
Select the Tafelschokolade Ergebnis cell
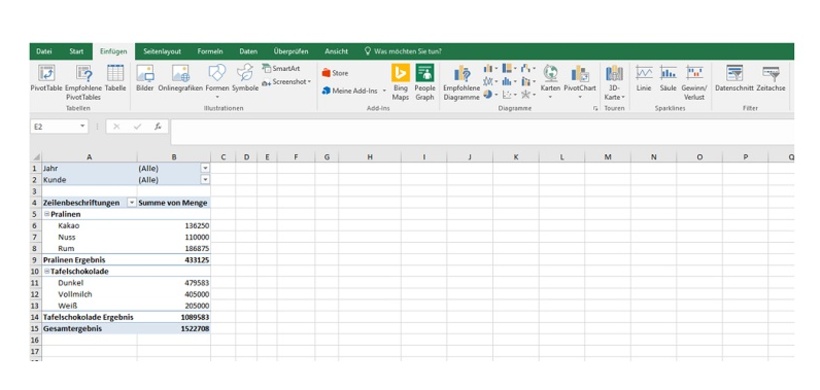click(x=89, y=317)
